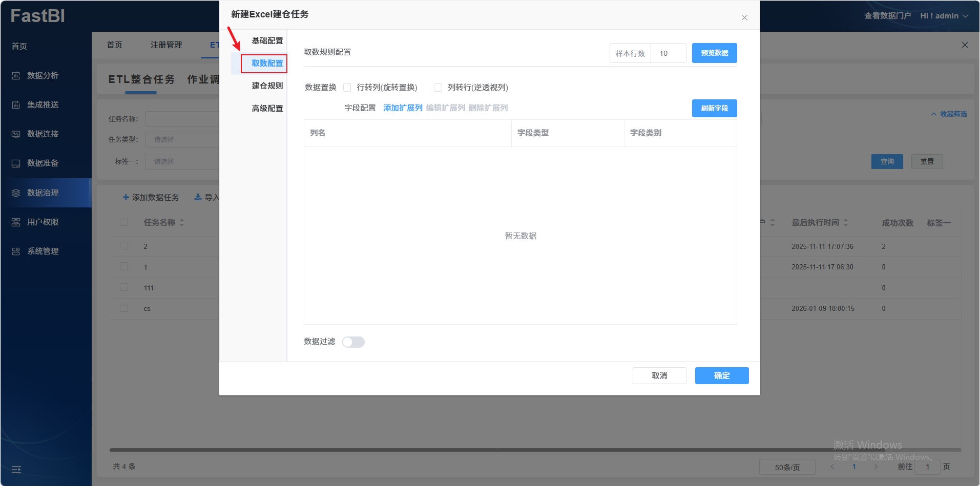Open the 首页 tab in the tab bar
Viewport: 980px width, 486px height.
pos(115,45)
